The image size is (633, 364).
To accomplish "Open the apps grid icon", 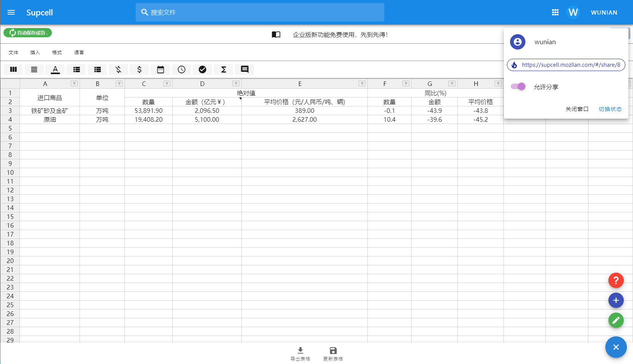I will coord(555,12).
